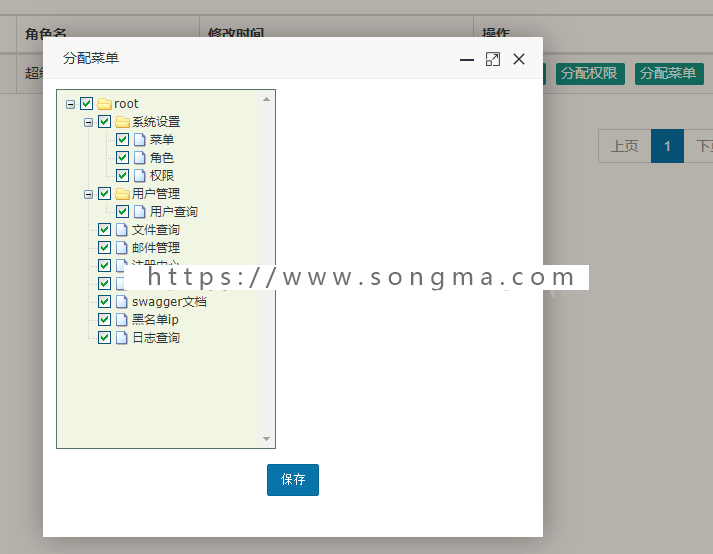Select the 用户查询 tree label
The image size is (713, 554).
coord(174,212)
